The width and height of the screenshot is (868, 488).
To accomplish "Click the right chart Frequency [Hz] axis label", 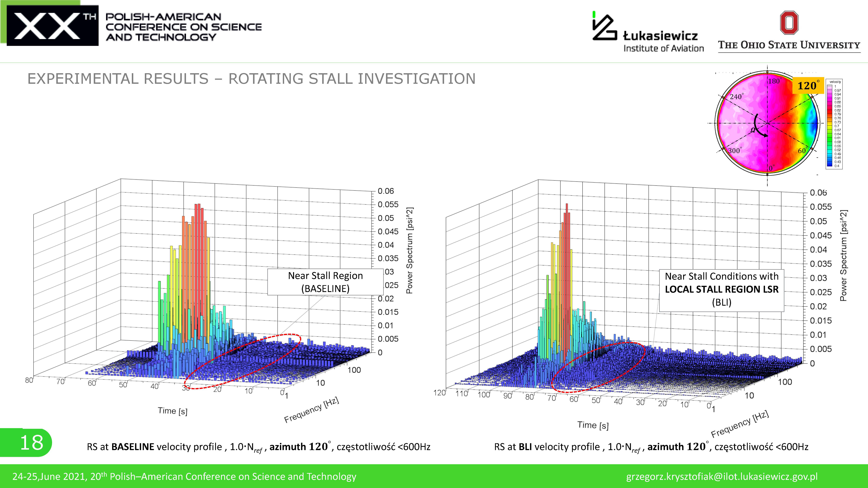I will pyautogui.click(x=740, y=424).
